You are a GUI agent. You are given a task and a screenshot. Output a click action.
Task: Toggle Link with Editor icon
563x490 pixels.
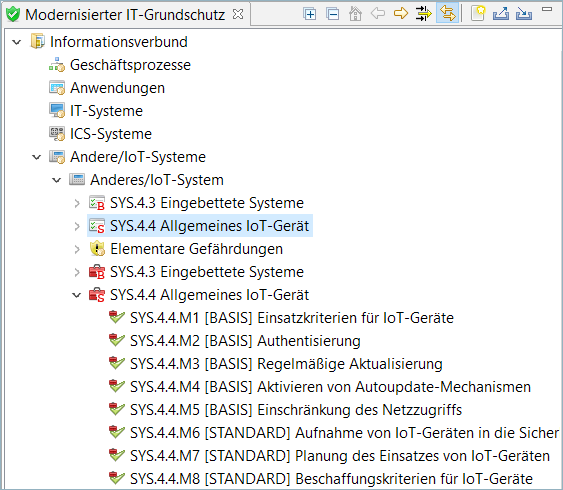click(x=447, y=14)
